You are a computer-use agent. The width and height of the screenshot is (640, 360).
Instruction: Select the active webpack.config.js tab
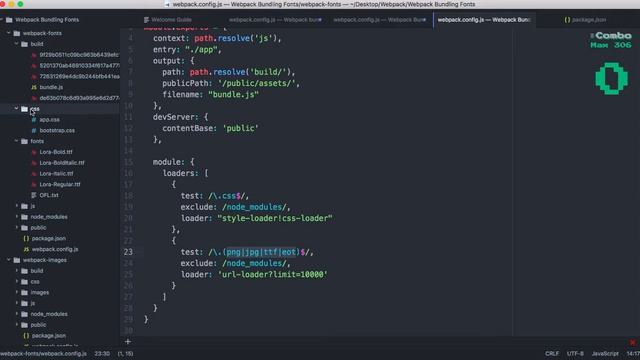(x=484, y=20)
